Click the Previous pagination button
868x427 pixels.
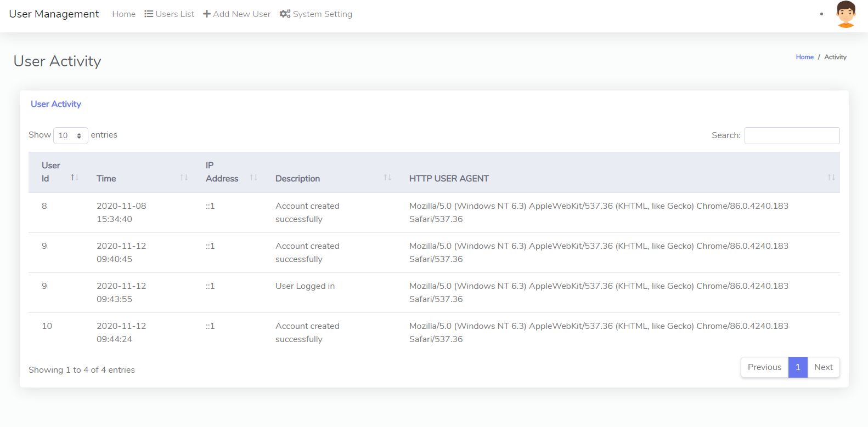764,367
